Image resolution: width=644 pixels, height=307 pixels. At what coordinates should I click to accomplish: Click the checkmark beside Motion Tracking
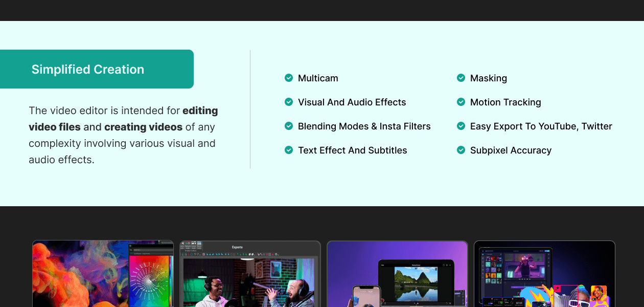click(x=461, y=102)
